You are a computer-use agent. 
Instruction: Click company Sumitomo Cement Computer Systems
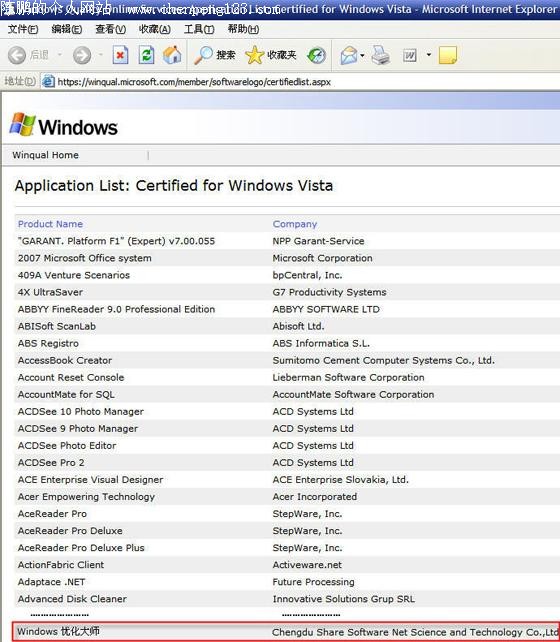(x=384, y=361)
